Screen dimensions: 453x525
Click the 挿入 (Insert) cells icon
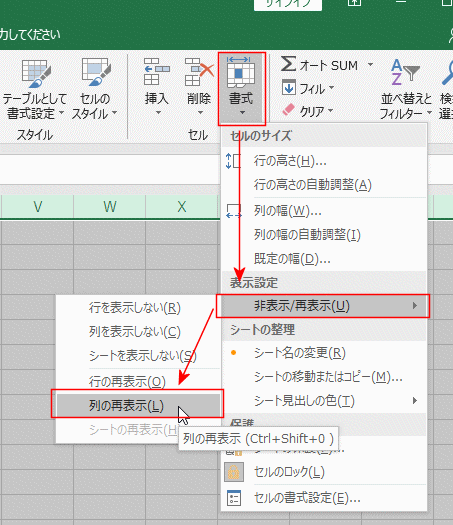pos(156,71)
